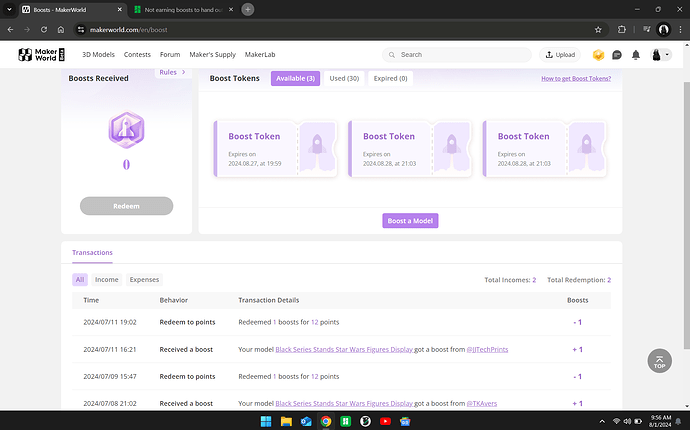The height and width of the screenshot is (430, 690).
Task: Open model link boosted by @JJTechPrints
Action: click(344, 349)
